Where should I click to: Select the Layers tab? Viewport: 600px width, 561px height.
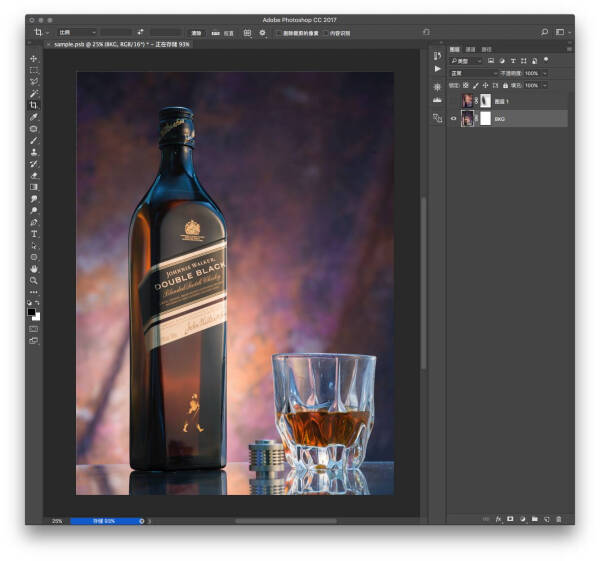[x=454, y=49]
